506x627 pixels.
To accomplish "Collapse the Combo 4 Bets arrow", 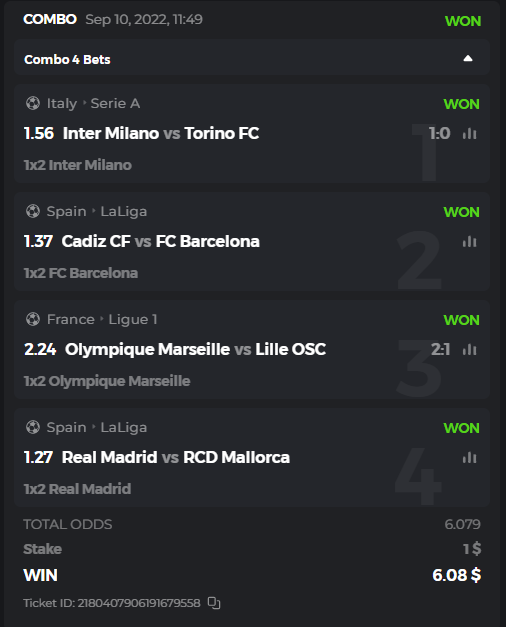I will [468, 59].
